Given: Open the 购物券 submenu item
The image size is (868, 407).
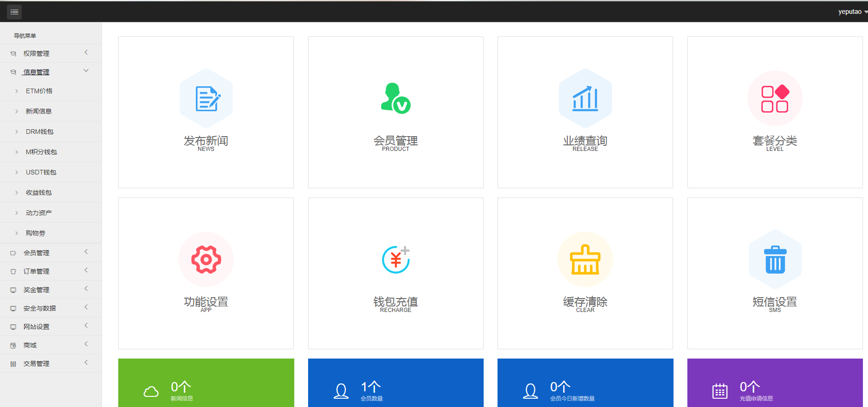Looking at the screenshot, I should coord(51,233).
